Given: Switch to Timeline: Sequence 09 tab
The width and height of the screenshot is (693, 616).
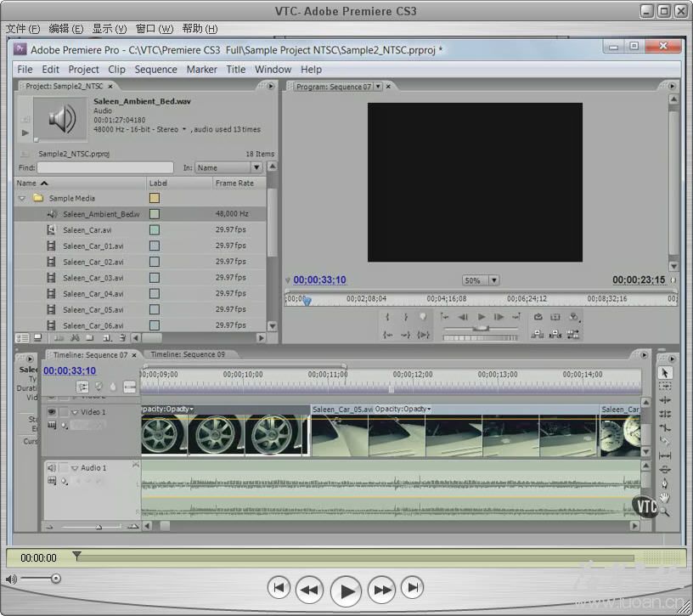Looking at the screenshot, I should point(188,354).
